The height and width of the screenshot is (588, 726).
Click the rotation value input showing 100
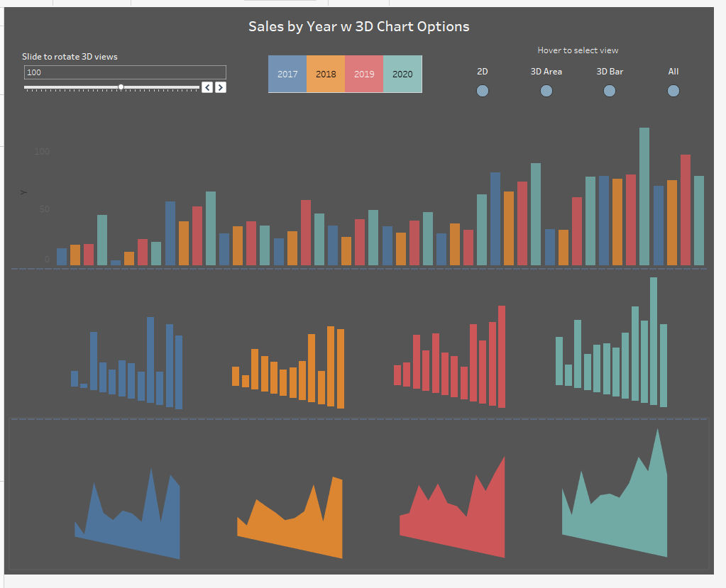point(124,72)
